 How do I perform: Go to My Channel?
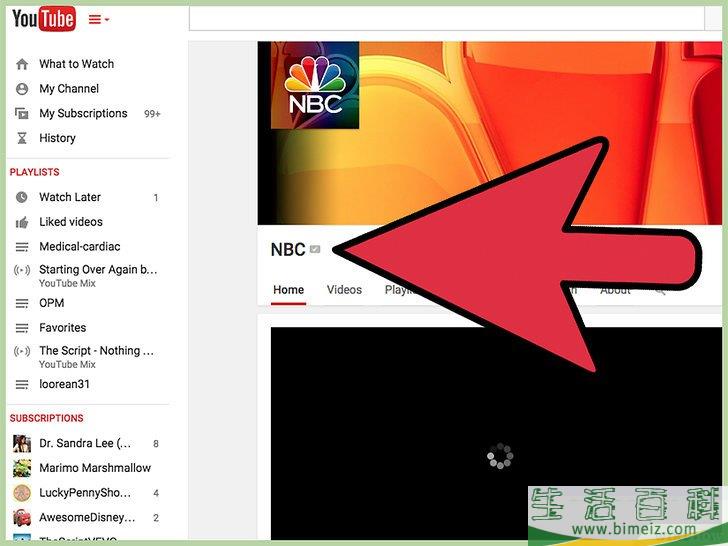tap(69, 89)
